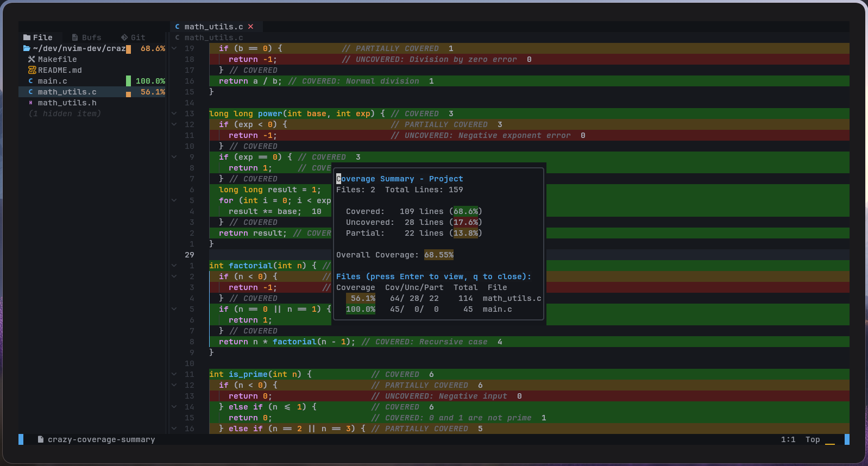
Task: Open math_utils.h in the file tree
Action: [67, 103]
